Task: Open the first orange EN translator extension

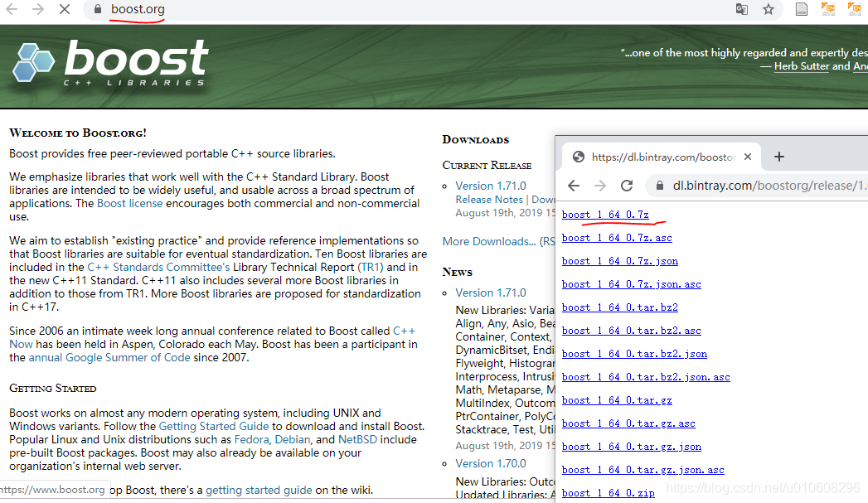Action: pyautogui.click(x=828, y=8)
